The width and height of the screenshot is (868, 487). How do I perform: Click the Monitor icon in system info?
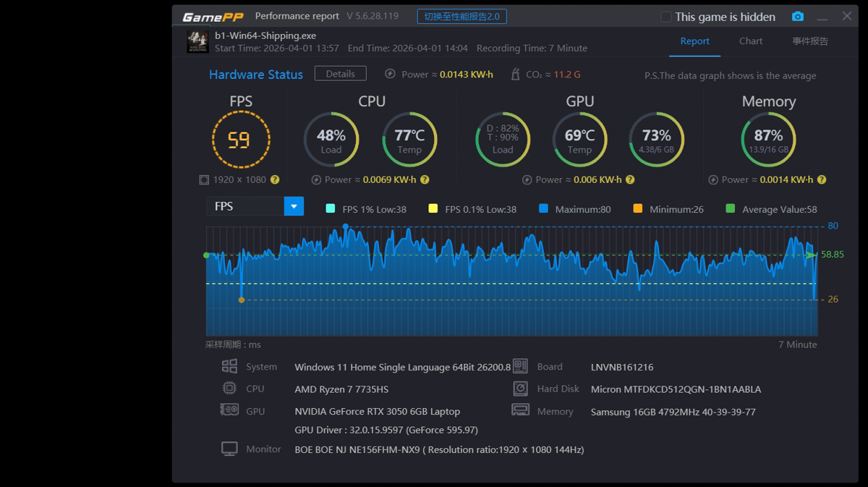(229, 449)
